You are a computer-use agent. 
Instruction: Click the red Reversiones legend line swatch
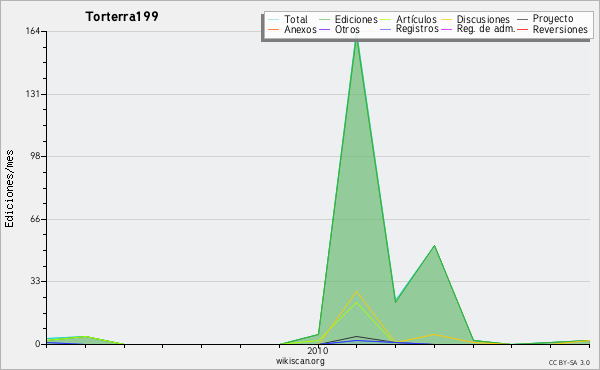point(522,29)
